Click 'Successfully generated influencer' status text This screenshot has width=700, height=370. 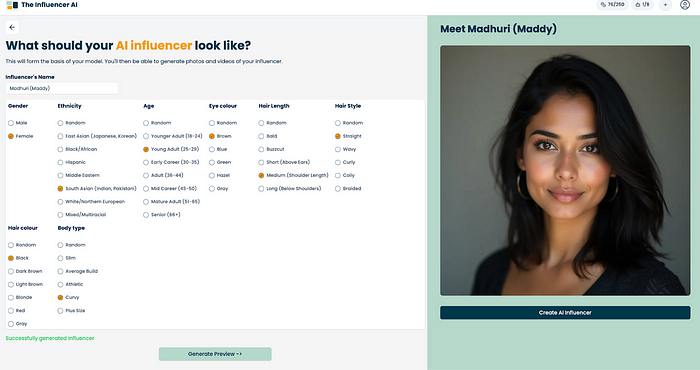pos(50,338)
